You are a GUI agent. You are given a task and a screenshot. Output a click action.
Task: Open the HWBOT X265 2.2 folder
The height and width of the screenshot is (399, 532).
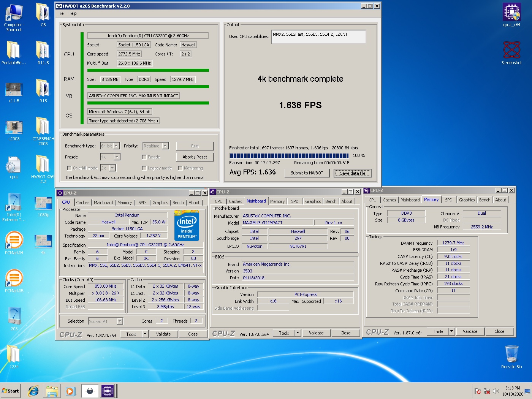pos(43,169)
